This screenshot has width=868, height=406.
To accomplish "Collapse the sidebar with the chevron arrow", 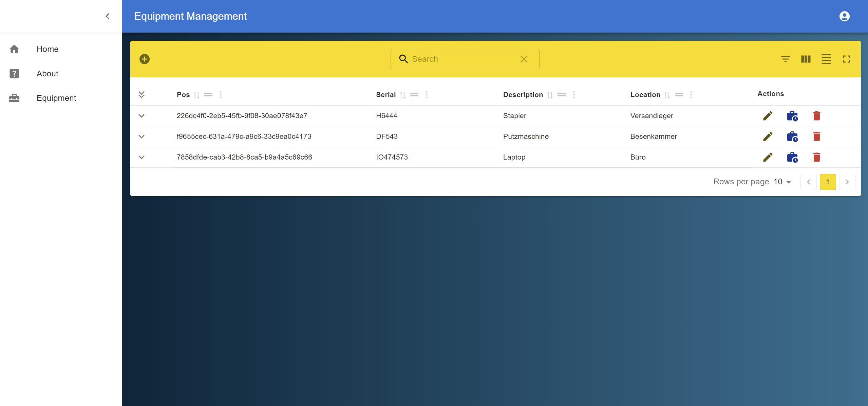I will pos(108,16).
